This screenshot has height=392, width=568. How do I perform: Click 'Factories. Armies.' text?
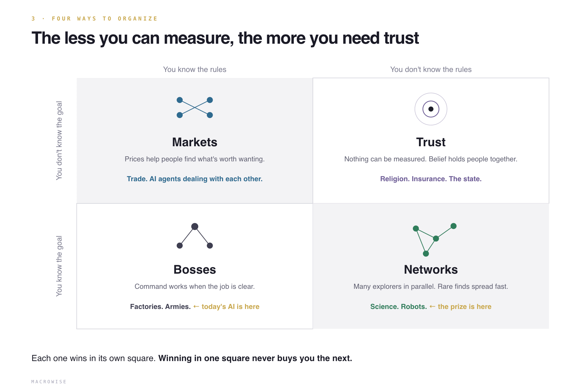[160, 307]
